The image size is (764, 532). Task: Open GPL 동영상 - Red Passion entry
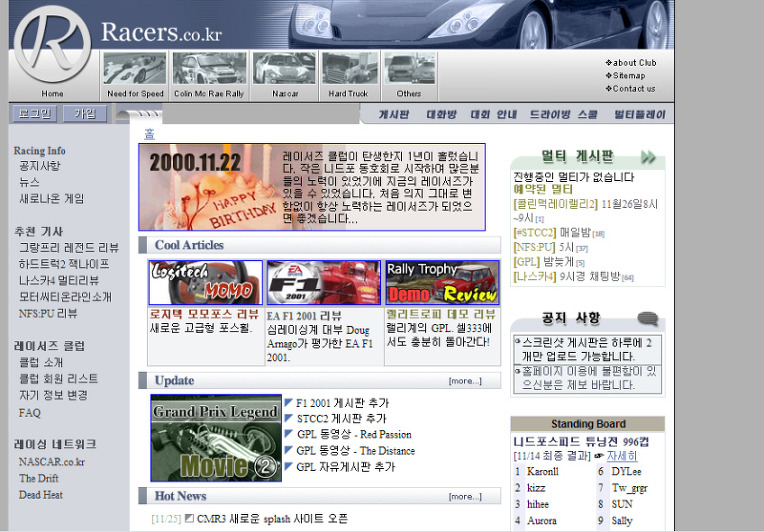(x=354, y=434)
